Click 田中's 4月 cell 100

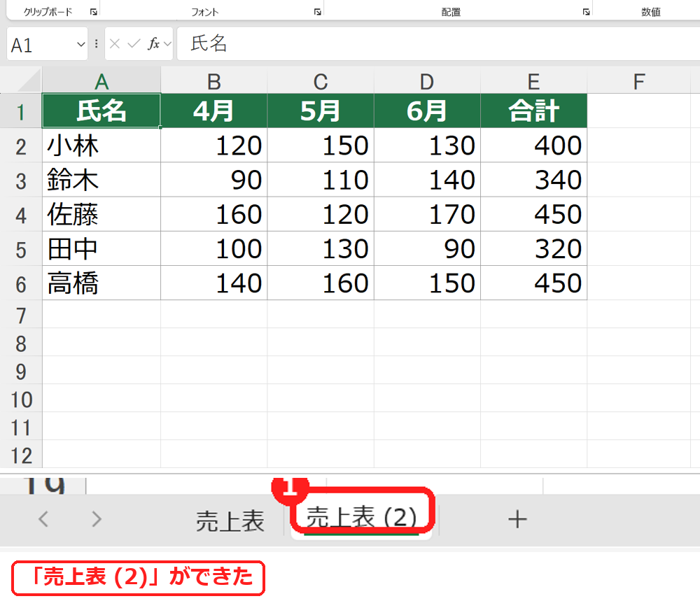pyautogui.click(x=213, y=249)
